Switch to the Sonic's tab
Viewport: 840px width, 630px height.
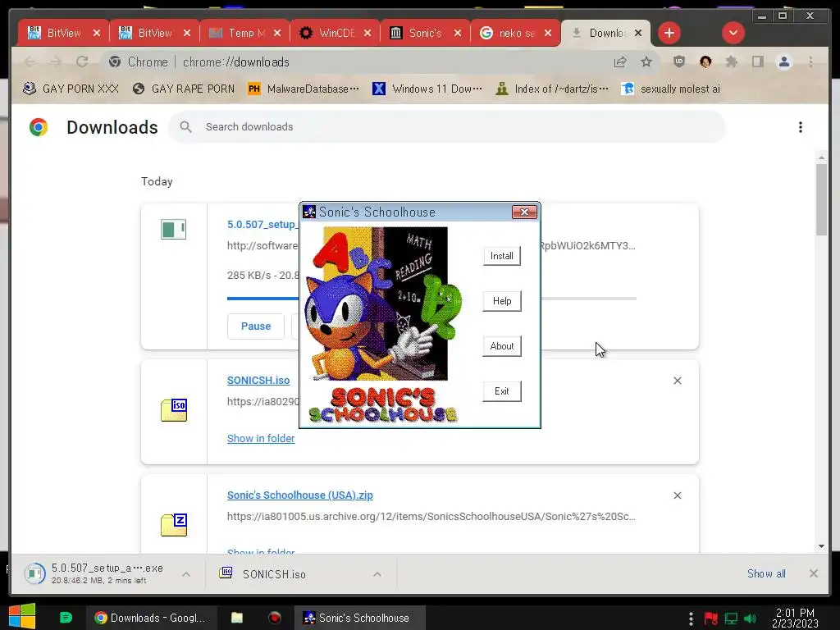(x=426, y=33)
